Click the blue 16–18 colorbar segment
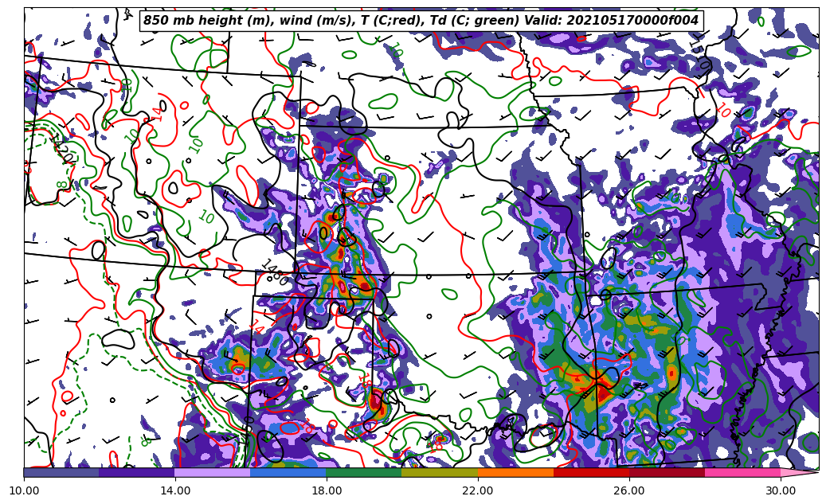The image size is (826, 504). pyautogui.click(x=288, y=472)
